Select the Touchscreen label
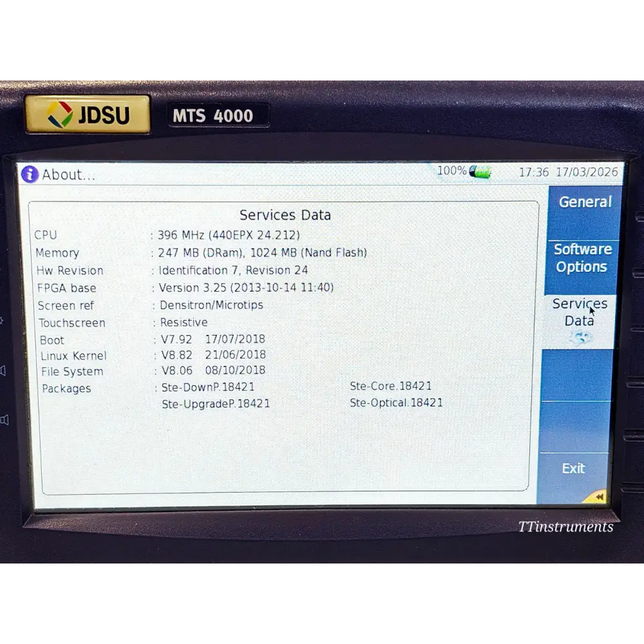Viewport: 644px width, 644px height. (72, 323)
